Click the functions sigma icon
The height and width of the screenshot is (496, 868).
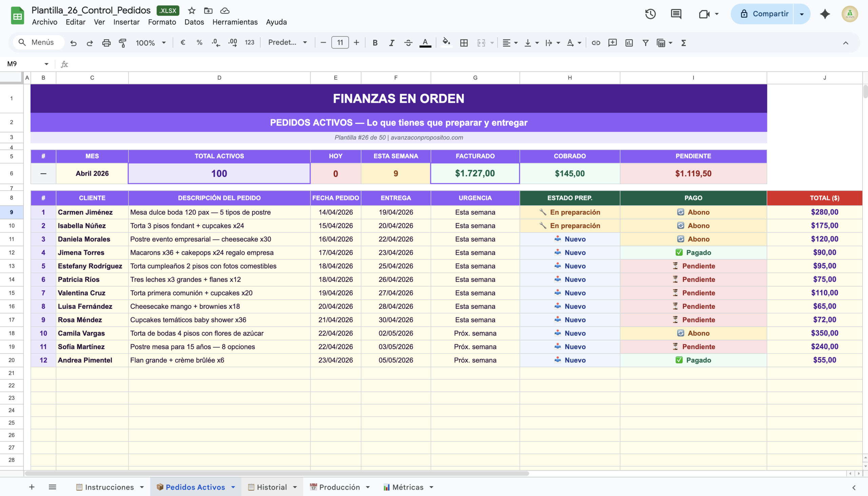pos(684,43)
